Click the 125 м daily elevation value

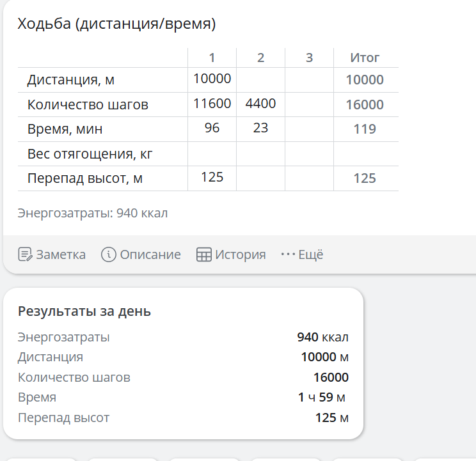[x=332, y=418]
